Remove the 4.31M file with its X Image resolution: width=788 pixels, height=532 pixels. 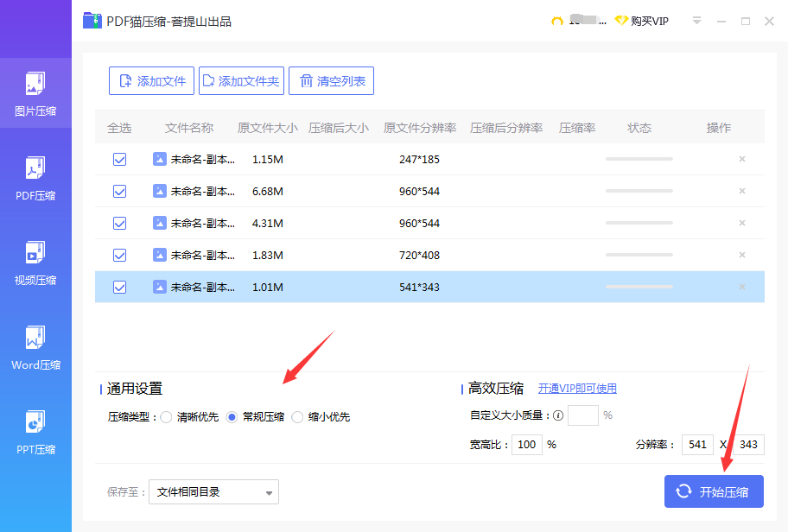(741, 223)
